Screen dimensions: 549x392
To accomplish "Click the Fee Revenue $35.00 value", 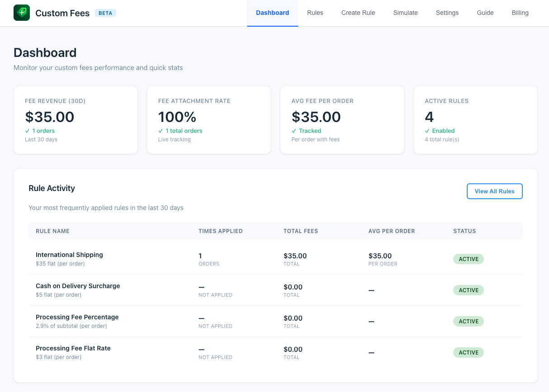I will (49, 117).
